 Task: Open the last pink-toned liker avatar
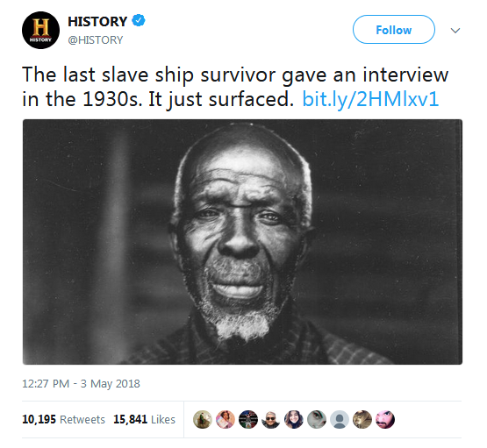[385, 419]
